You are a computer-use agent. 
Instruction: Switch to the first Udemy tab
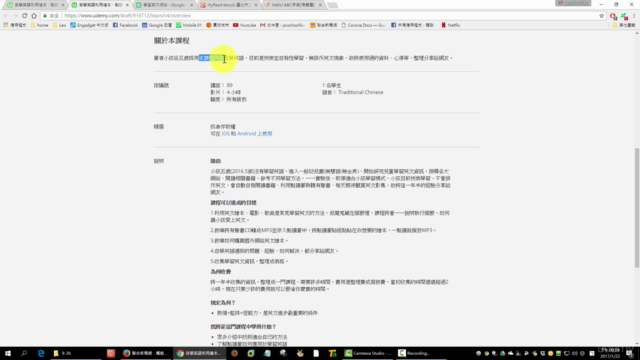tap(35, 5)
